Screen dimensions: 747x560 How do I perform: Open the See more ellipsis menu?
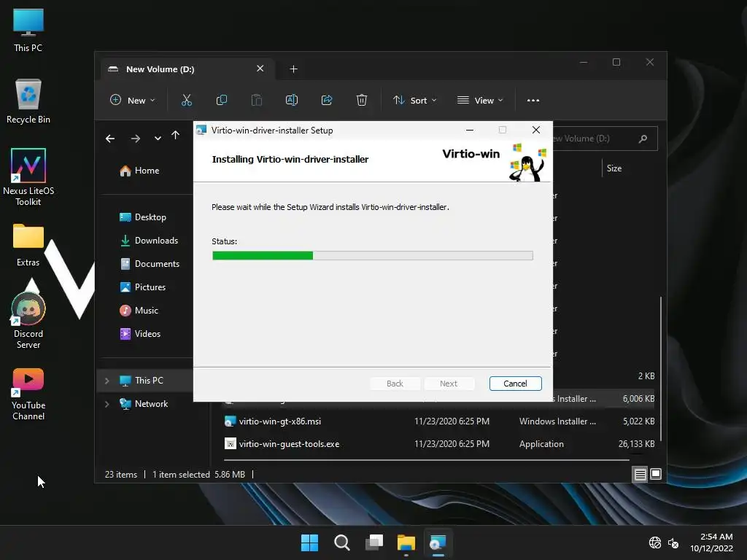(x=533, y=101)
